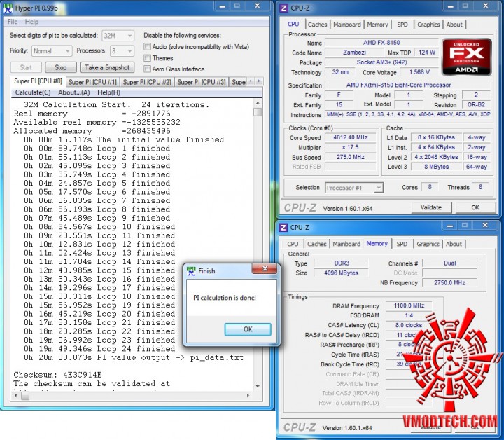The height and width of the screenshot is (440, 504).
Task: Open Calculate(C) menu
Action: (x=33, y=92)
